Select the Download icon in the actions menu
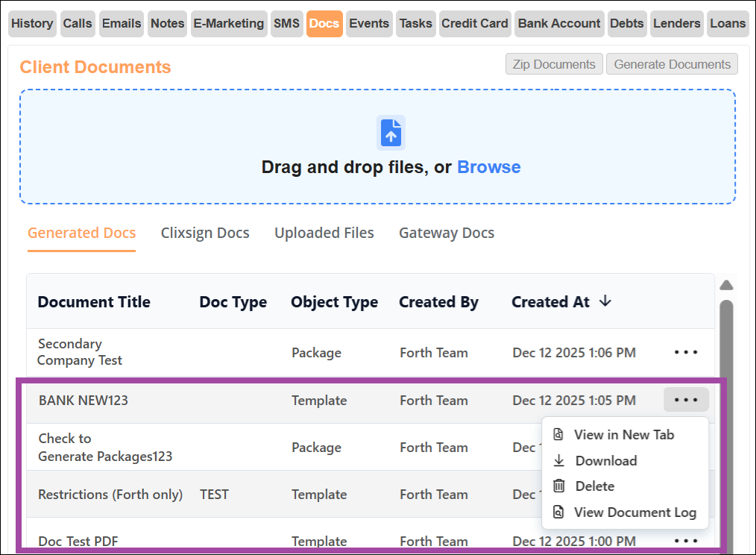The width and height of the screenshot is (756, 555). [559, 460]
